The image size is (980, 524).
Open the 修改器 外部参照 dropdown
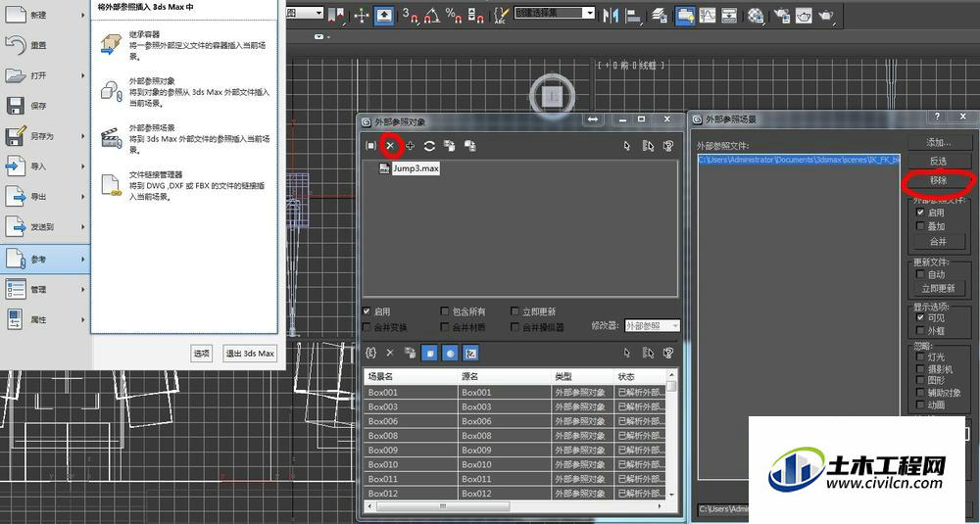652,326
